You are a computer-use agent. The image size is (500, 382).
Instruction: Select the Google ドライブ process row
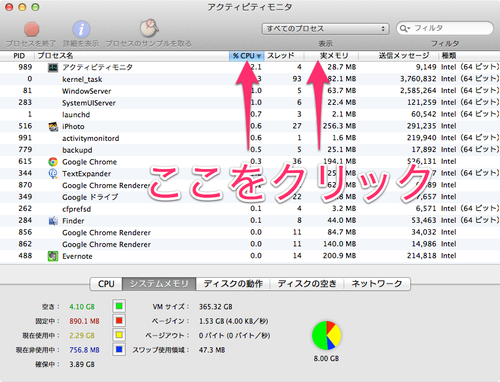click(x=250, y=197)
